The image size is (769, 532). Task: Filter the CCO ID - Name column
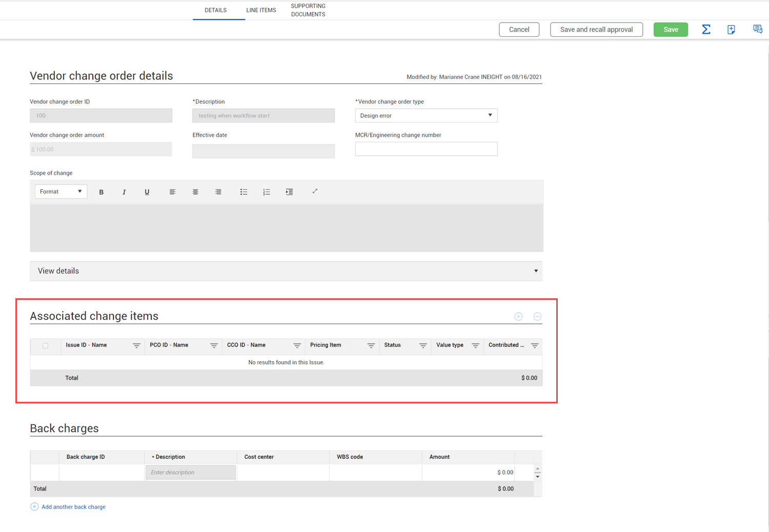tap(297, 346)
